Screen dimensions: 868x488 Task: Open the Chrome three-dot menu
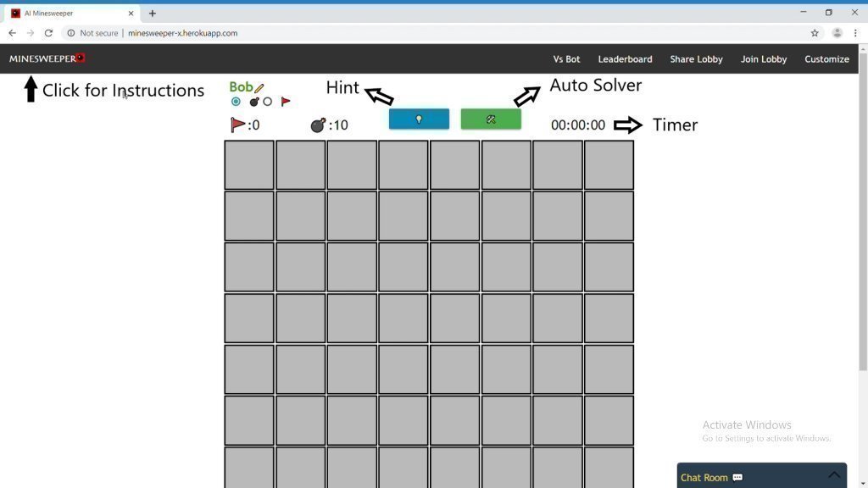tap(855, 33)
